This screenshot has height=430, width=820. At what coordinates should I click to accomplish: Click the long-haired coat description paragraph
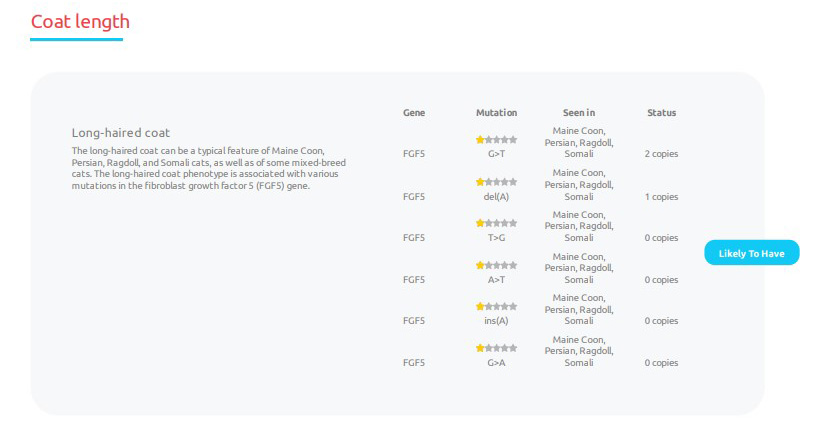click(x=209, y=168)
